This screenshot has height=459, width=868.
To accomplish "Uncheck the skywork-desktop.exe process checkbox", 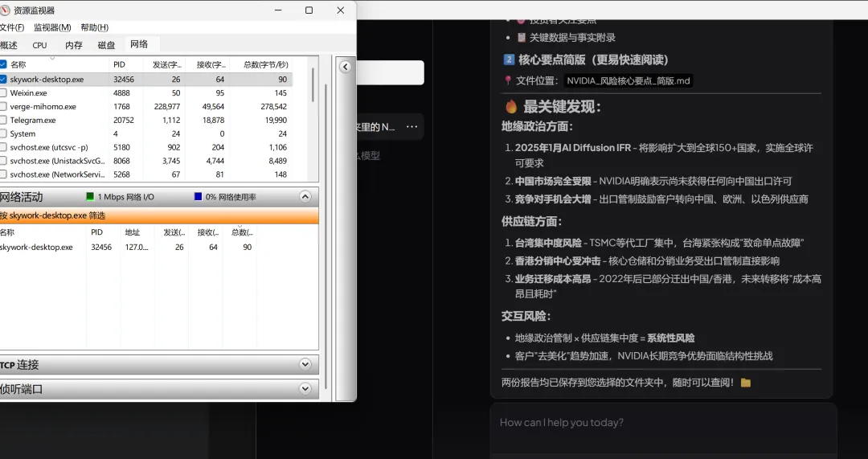I will click(x=2, y=79).
